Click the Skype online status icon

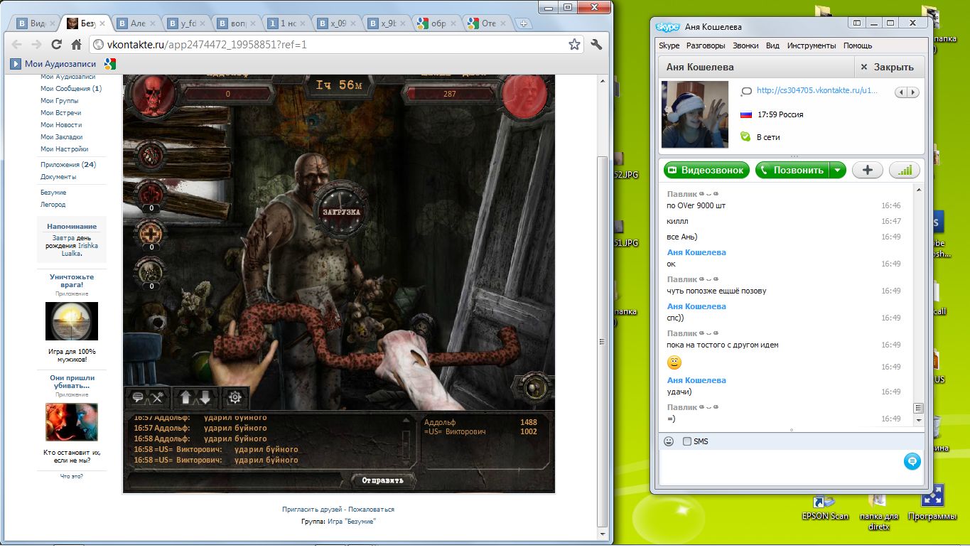pos(745,136)
